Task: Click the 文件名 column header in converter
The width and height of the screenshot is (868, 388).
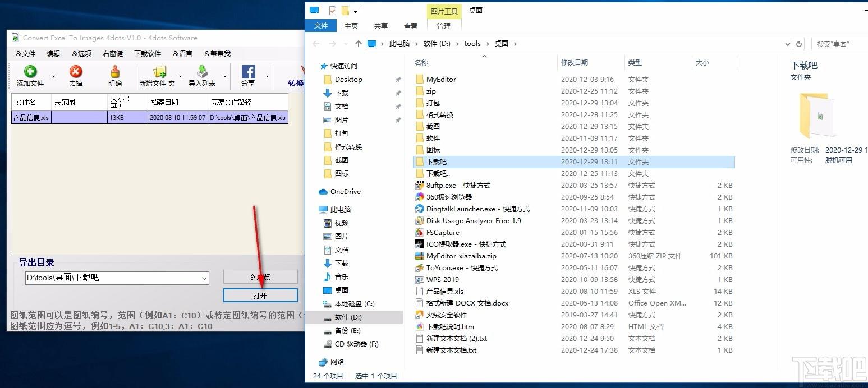Action: (31, 102)
